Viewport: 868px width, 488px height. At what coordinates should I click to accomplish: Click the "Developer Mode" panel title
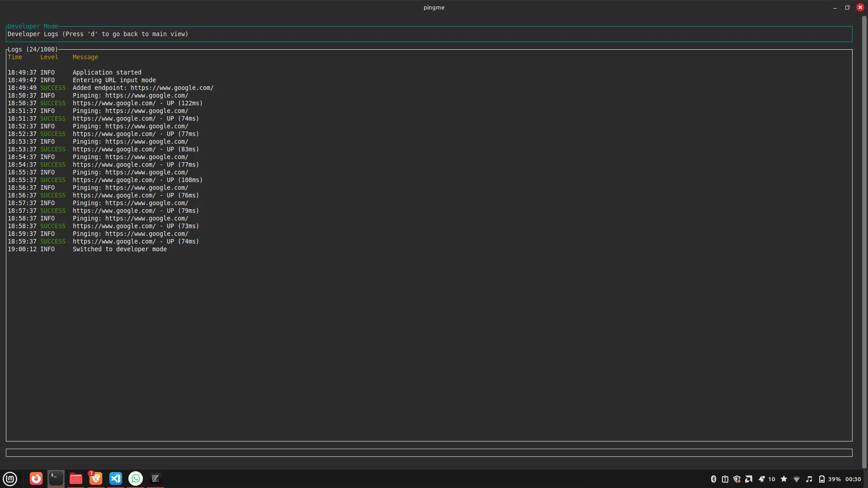click(33, 26)
